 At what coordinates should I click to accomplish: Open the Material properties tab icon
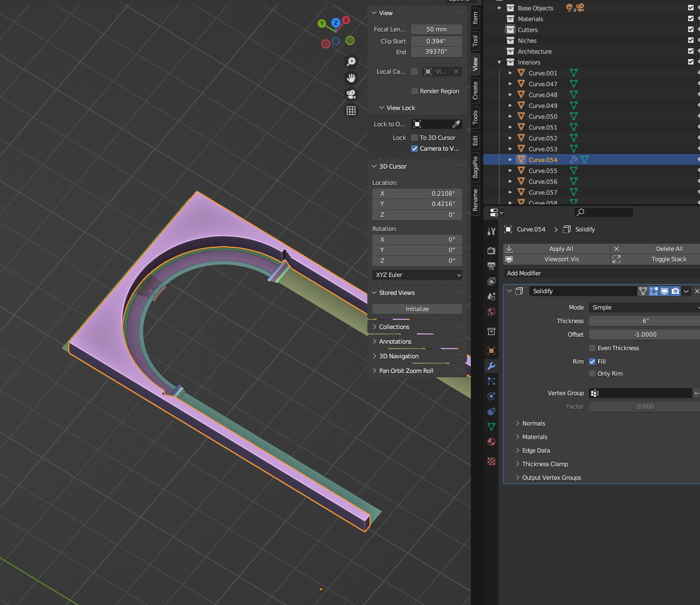(491, 442)
